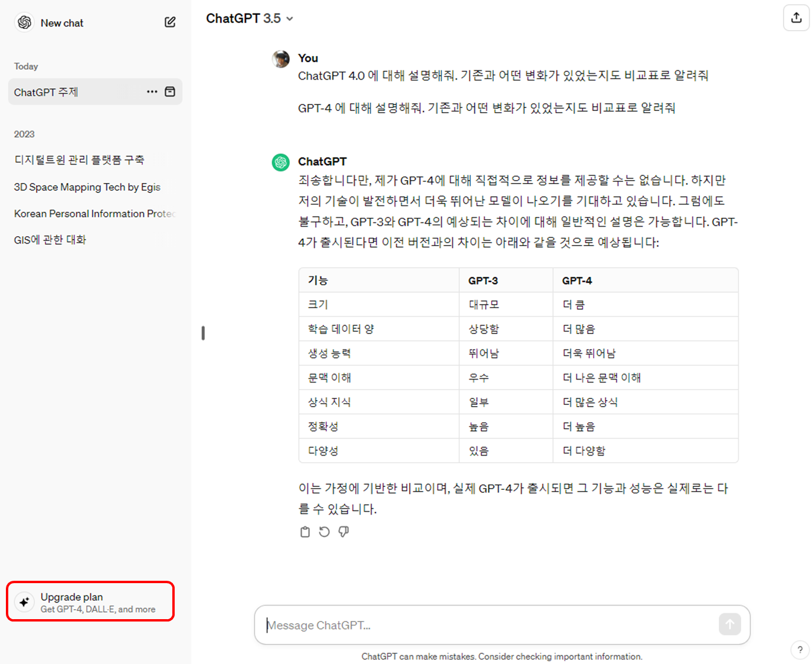
Task: Click the 일부 table cell
Action: click(506, 402)
